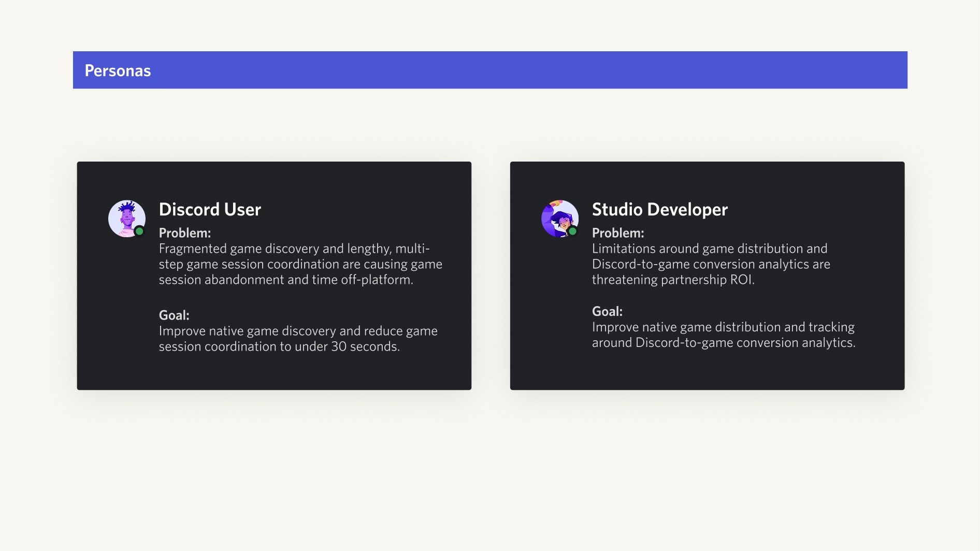This screenshot has height=551, width=980.
Task: Select the Discord User heading
Action: click(210, 209)
